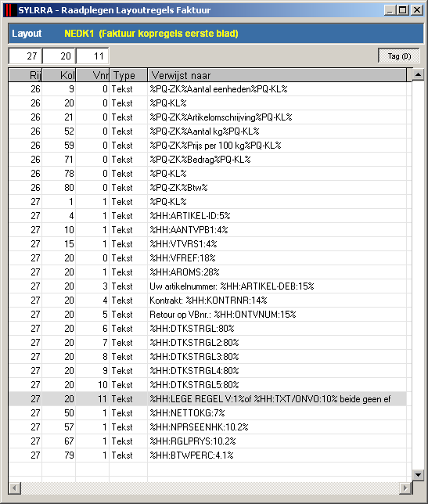
Task: Select the row with %HH:ARTIKEL-ID:5%
Action: click(x=207, y=216)
